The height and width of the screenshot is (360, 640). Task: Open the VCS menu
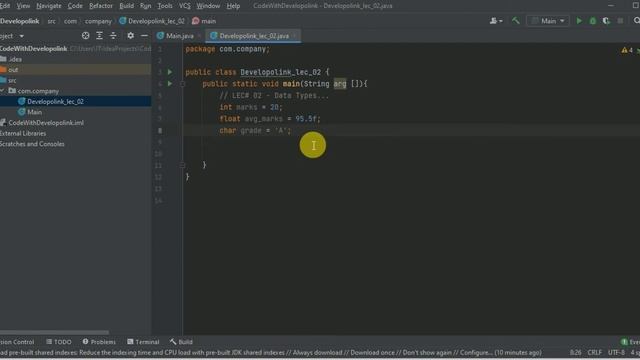point(184,6)
